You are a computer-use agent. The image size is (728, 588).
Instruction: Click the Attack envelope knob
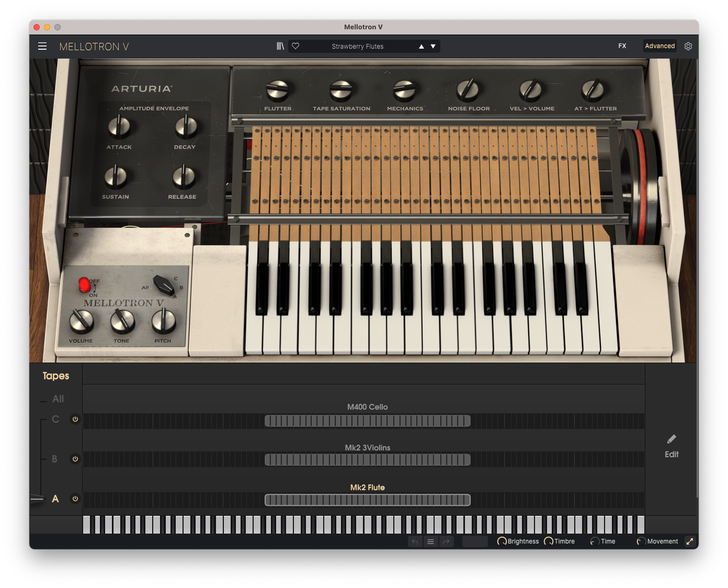click(119, 127)
